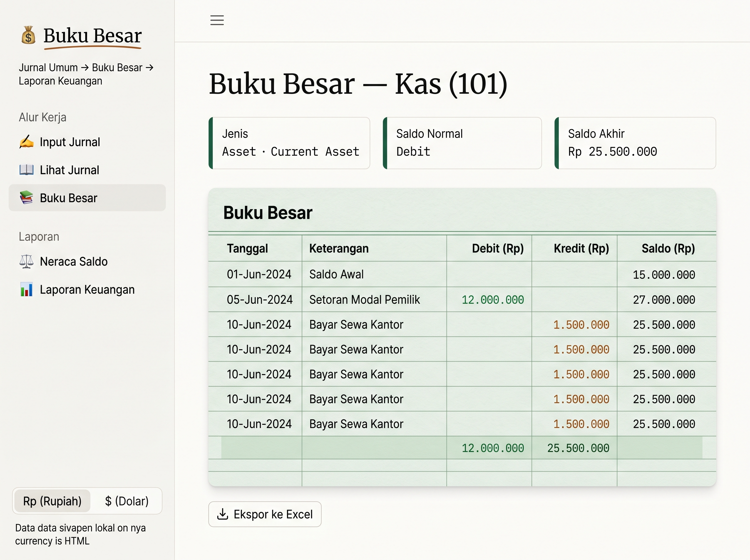Click the 12.000.000 debit in Setoran row

(493, 300)
